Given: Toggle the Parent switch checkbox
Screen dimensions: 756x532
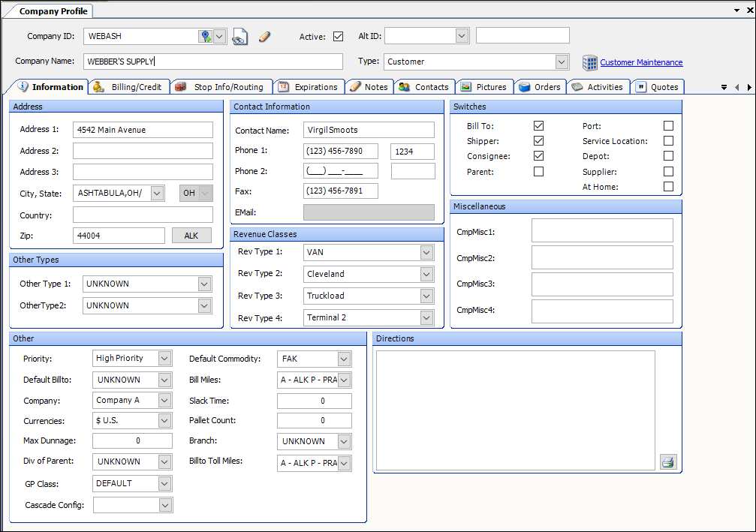Looking at the screenshot, I should (x=538, y=172).
